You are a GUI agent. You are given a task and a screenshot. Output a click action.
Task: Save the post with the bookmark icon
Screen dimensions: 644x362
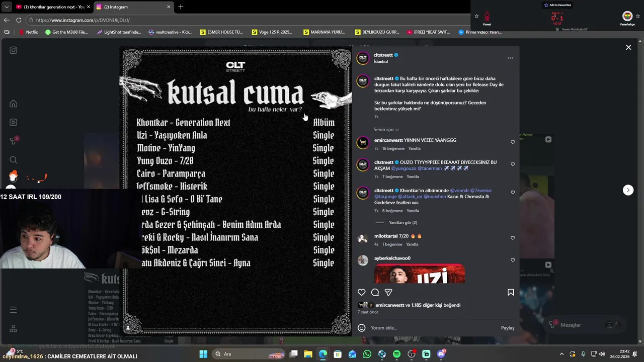point(511,292)
